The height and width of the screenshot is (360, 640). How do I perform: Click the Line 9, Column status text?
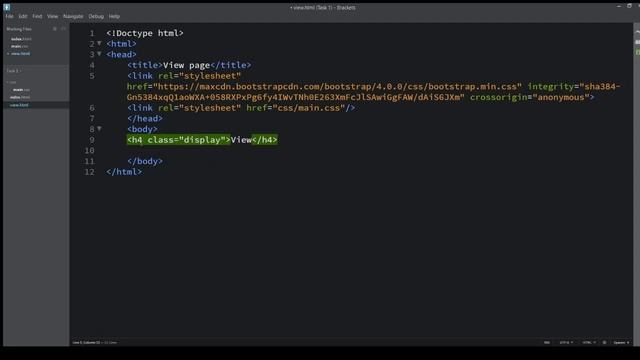coord(86,342)
